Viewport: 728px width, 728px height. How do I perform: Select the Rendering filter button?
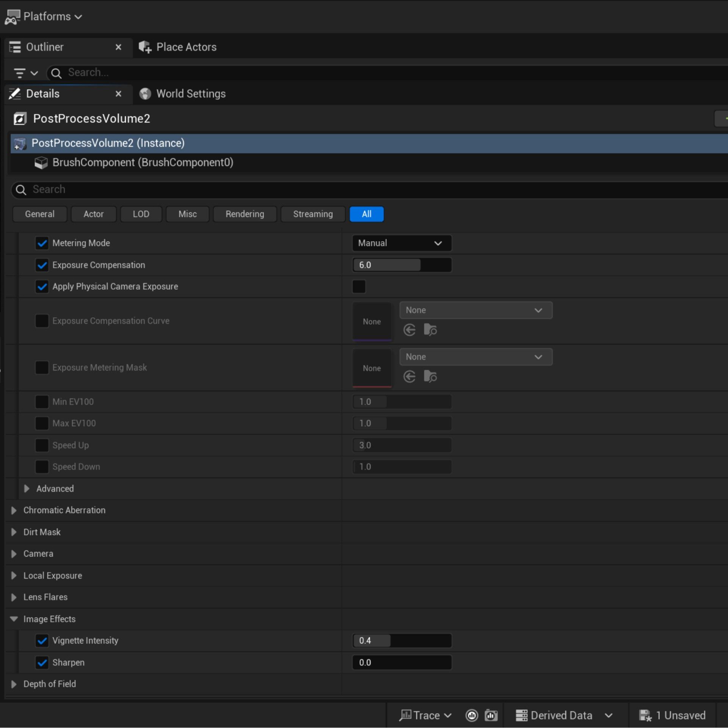[x=245, y=214]
